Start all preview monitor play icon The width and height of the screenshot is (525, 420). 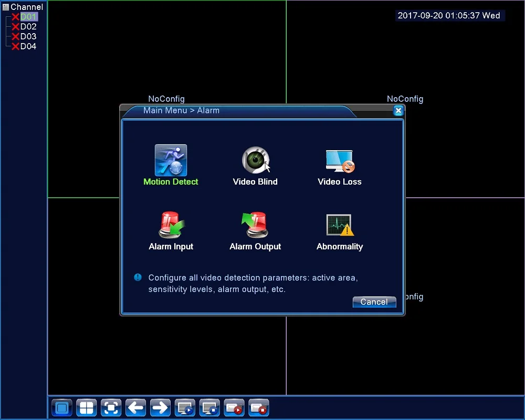(x=185, y=407)
